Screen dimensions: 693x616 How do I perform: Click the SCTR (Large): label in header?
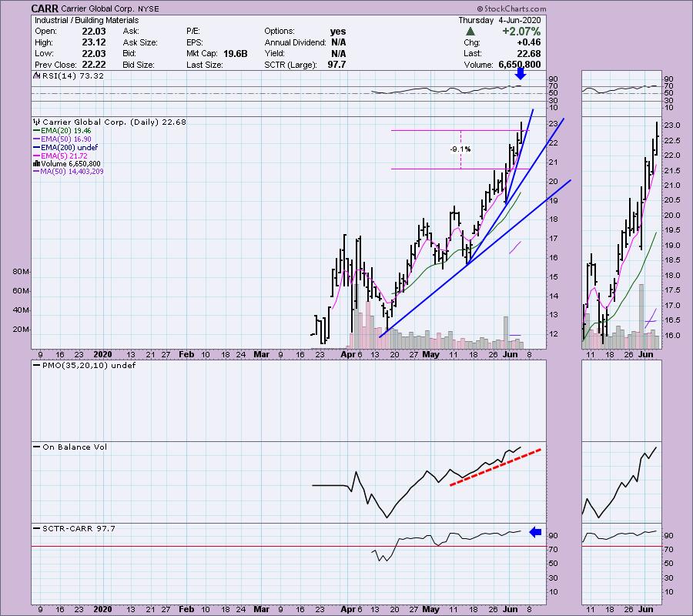(290, 65)
